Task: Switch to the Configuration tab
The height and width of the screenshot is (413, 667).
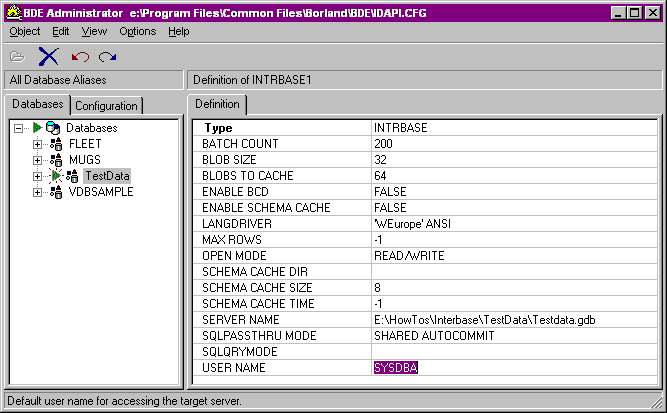Action: point(106,106)
